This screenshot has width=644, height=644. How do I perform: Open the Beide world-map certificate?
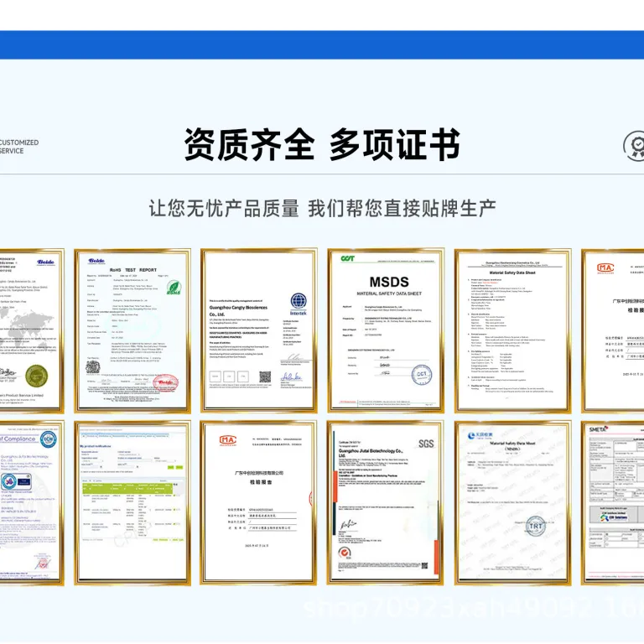tap(32, 330)
